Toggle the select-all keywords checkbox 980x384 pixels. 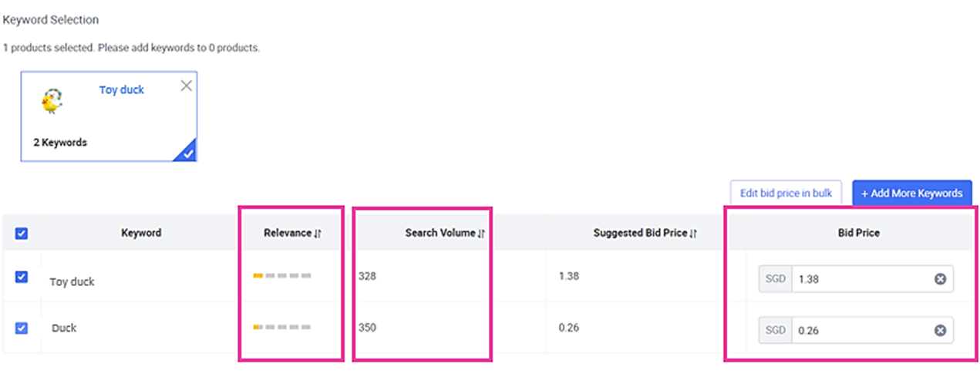22,233
